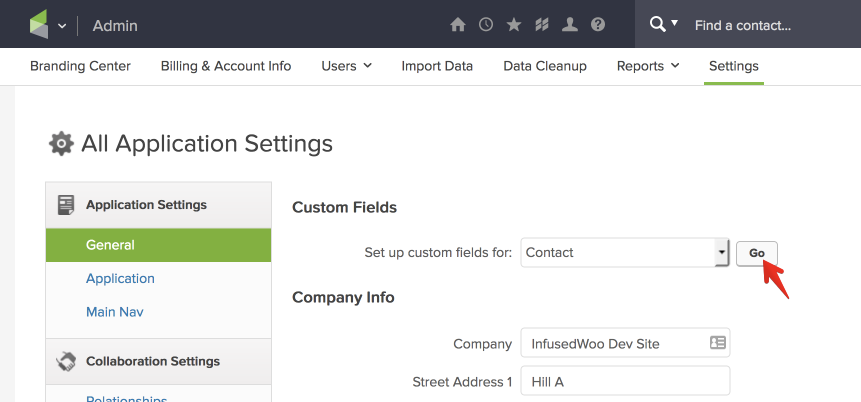Open the help question mark icon
This screenshot has width=861, height=402.
pyautogui.click(x=598, y=25)
